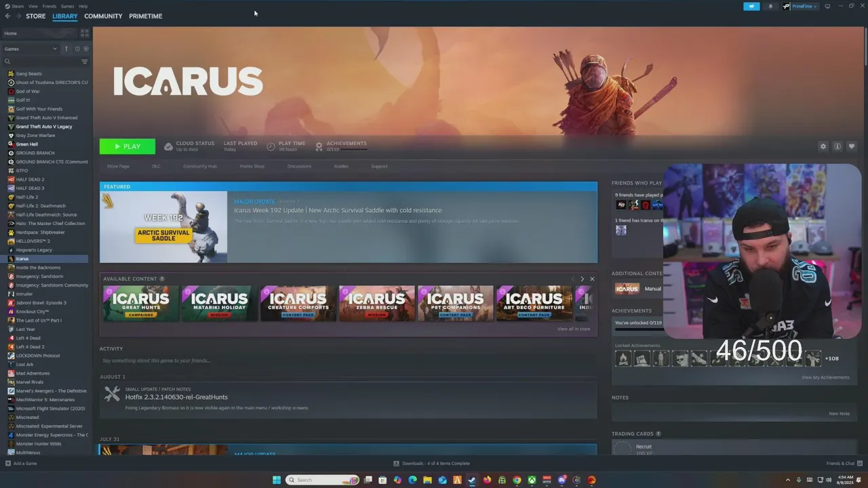Open the Icarus Support link
The width and height of the screenshot is (868, 488).
379,166
